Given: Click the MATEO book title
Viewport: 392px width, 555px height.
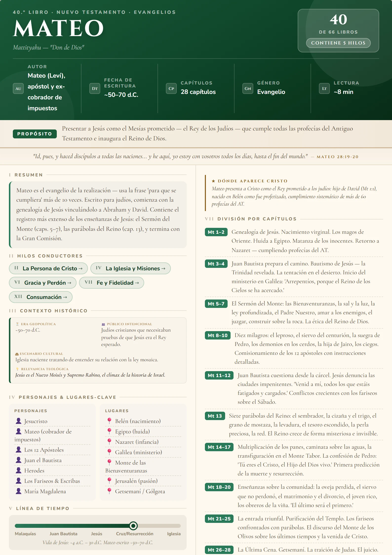Looking at the screenshot, I should [58, 28].
